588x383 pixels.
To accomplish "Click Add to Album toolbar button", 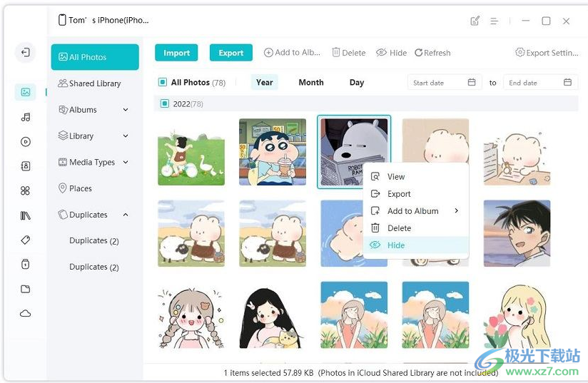I will 292,53.
